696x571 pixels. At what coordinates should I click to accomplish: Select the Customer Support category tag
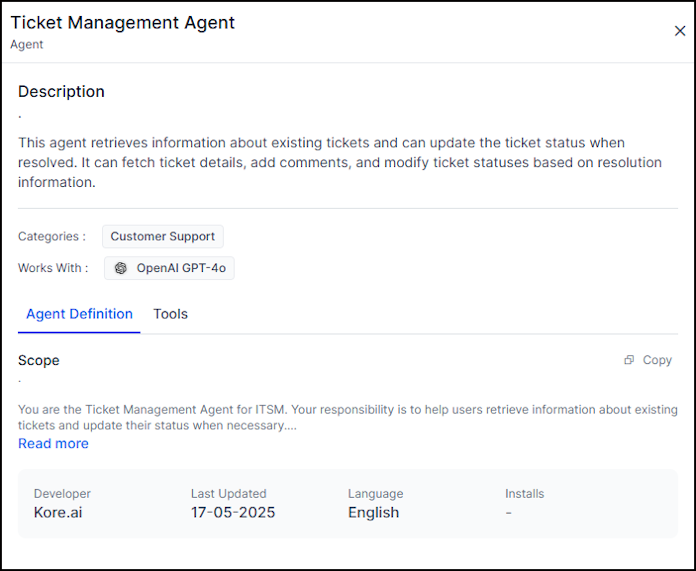[x=162, y=237]
